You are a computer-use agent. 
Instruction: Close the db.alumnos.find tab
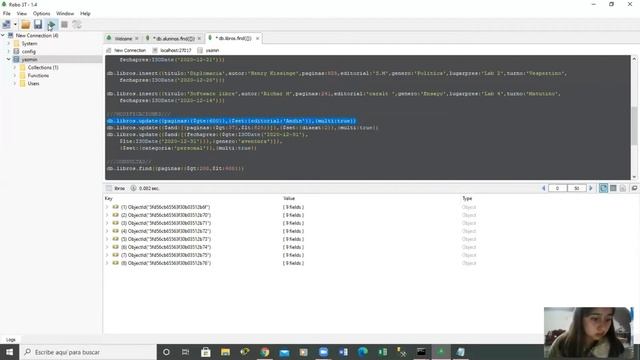(199, 38)
